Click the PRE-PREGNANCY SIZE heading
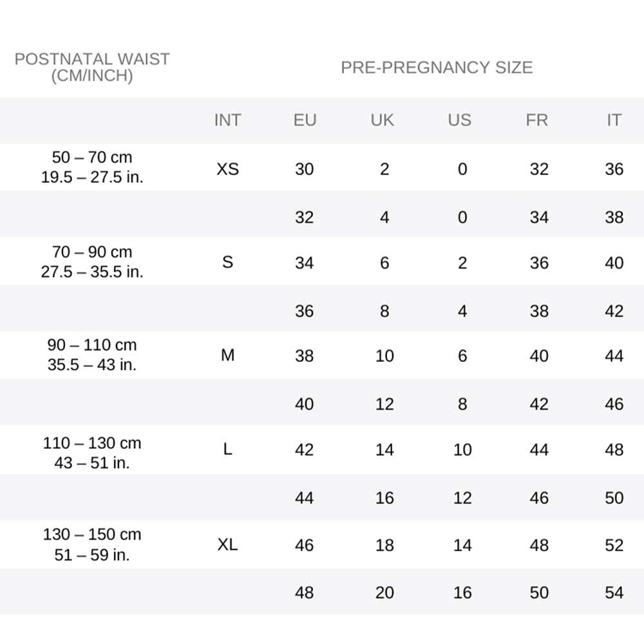The image size is (644, 644). click(437, 68)
